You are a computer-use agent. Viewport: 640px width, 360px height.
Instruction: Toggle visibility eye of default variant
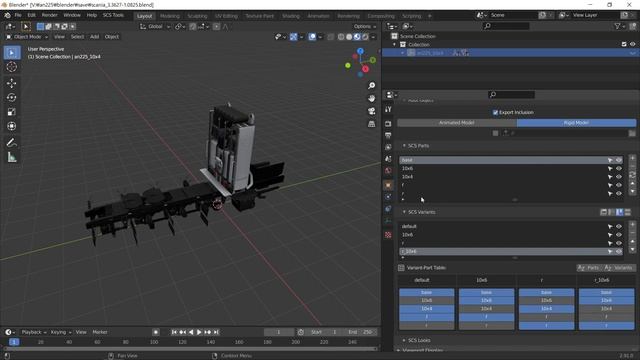(619, 227)
